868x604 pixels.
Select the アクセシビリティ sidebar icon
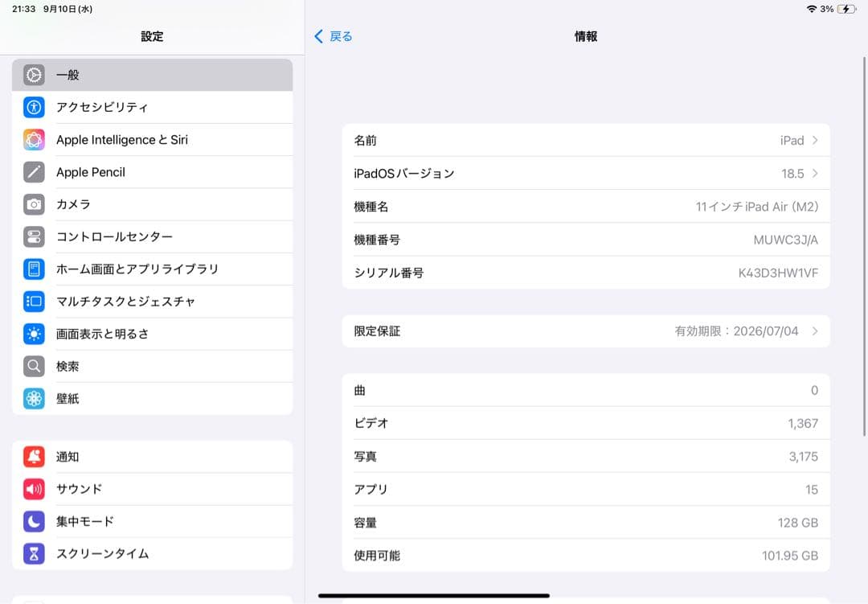(32, 107)
